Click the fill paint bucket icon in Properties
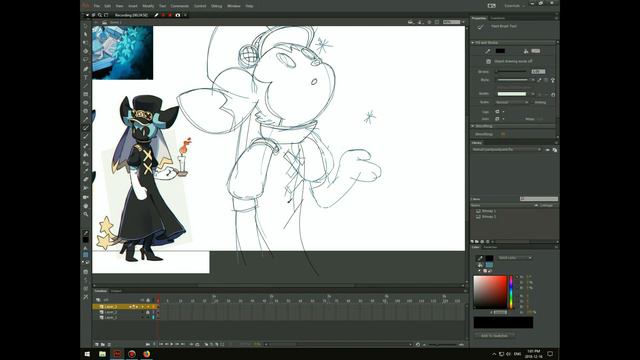640x360 pixels. point(526,51)
